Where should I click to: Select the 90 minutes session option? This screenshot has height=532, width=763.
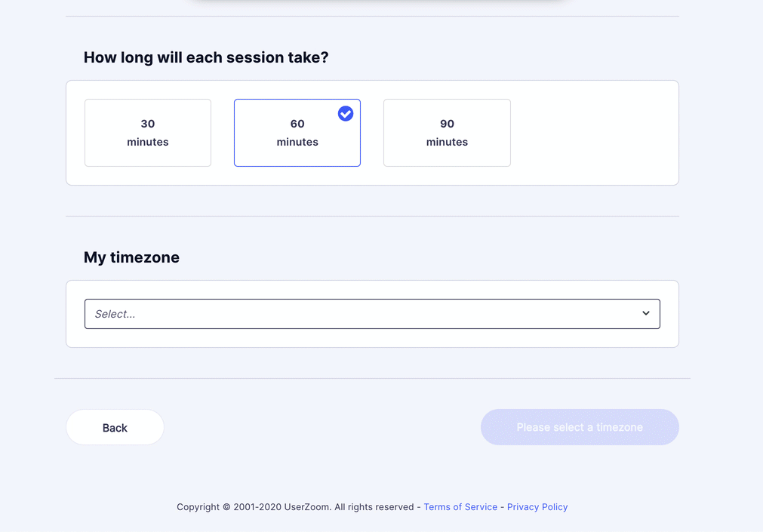coord(447,133)
